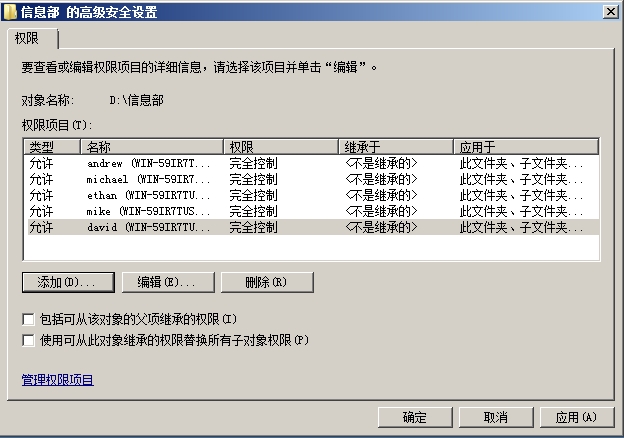624x438 pixels.
Task: Sort by the 继承于 column header
Action: (x=396, y=147)
